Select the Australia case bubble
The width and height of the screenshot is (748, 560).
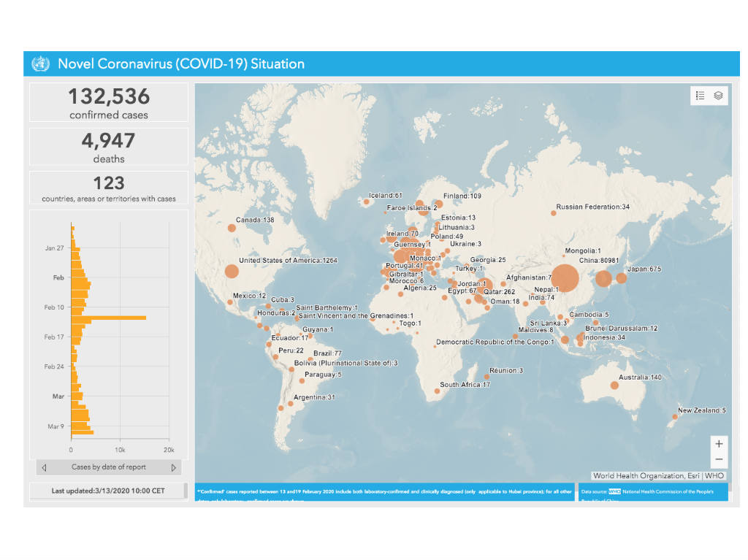tap(614, 385)
